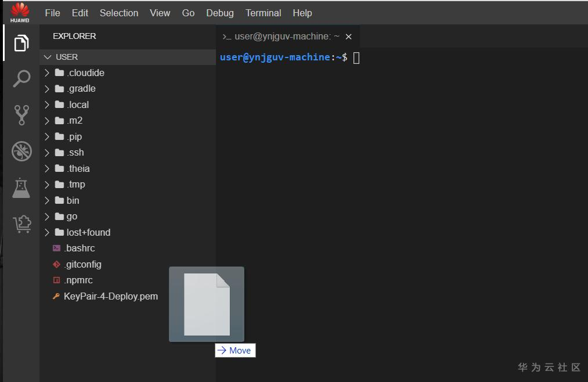The image size is (588, 382).
Task: Close the user@ynjguv-machine terminal tab
Action: 348,37
